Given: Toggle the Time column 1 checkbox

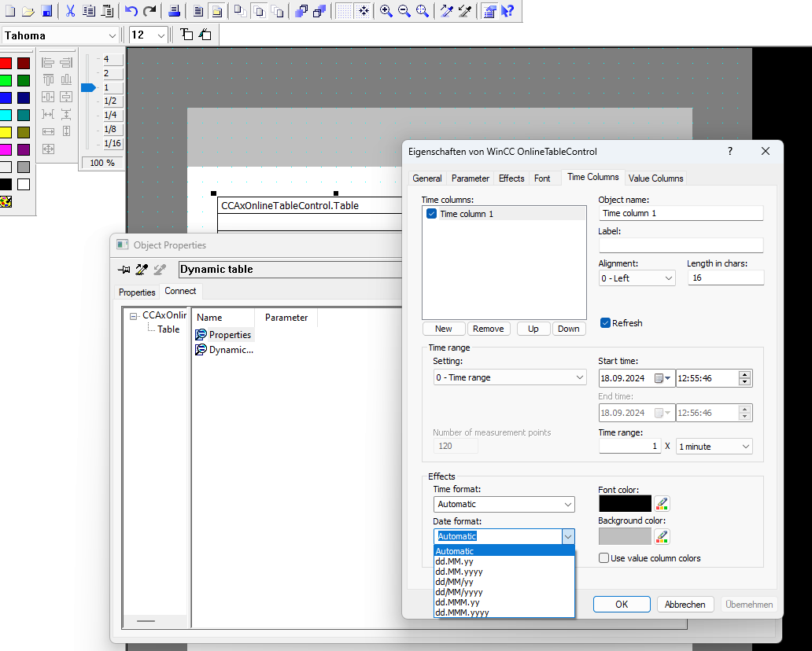Looking at the screenshot, I should (x=431, y=214).
